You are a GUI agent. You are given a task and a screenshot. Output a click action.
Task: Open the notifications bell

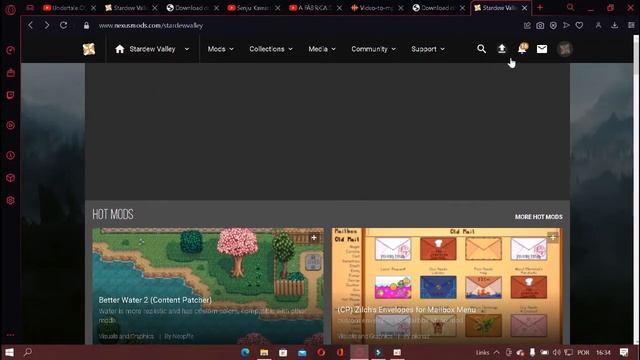point(522,49)
